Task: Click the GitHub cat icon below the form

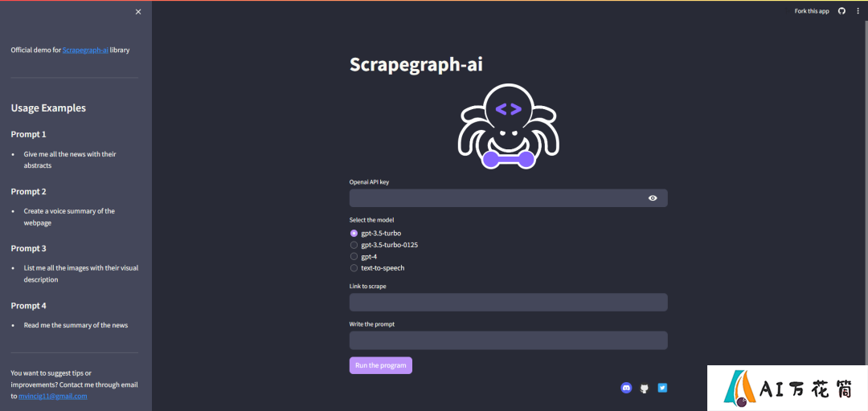Action: click(644, 389)
